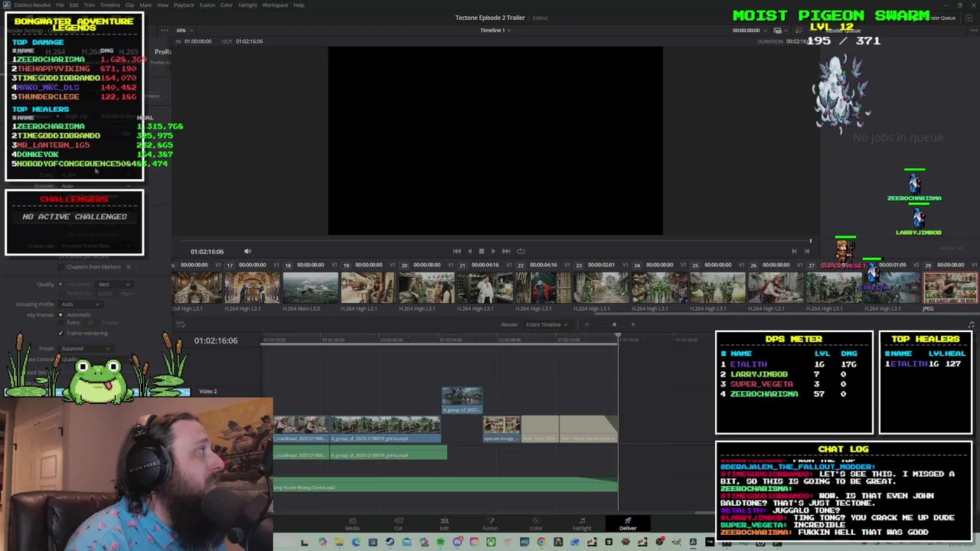Viewport: 980px width, 551px height.
Task: Click the viewer scrub bar end handle
Action: click(x=811, y=241)
